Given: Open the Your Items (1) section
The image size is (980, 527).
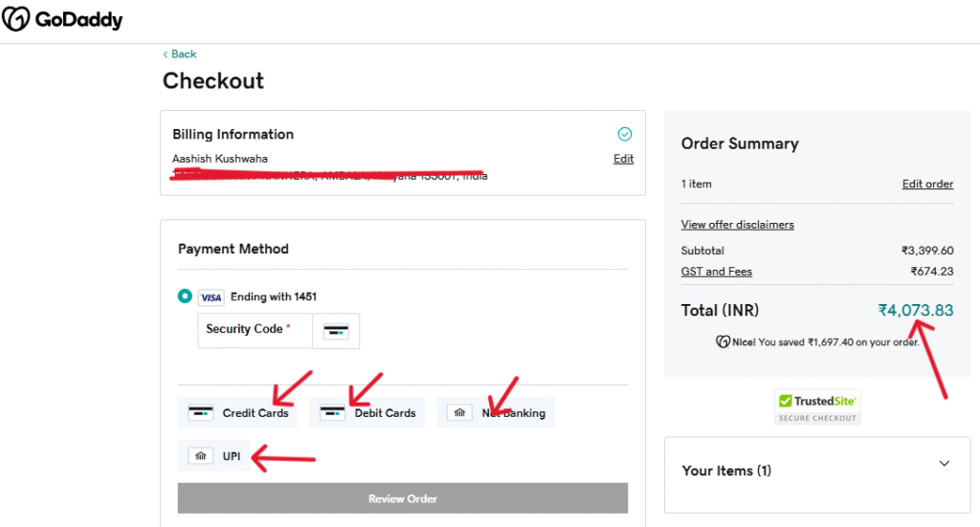Looking at the screenshot, I should pyautogui.click(x=726, y=471).
